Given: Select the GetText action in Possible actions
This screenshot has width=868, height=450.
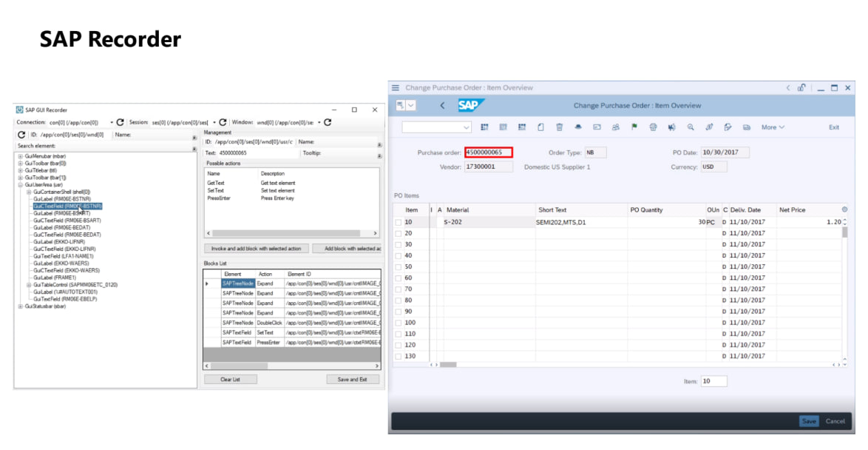Looking at the screenshot, I should pos(216,183).
